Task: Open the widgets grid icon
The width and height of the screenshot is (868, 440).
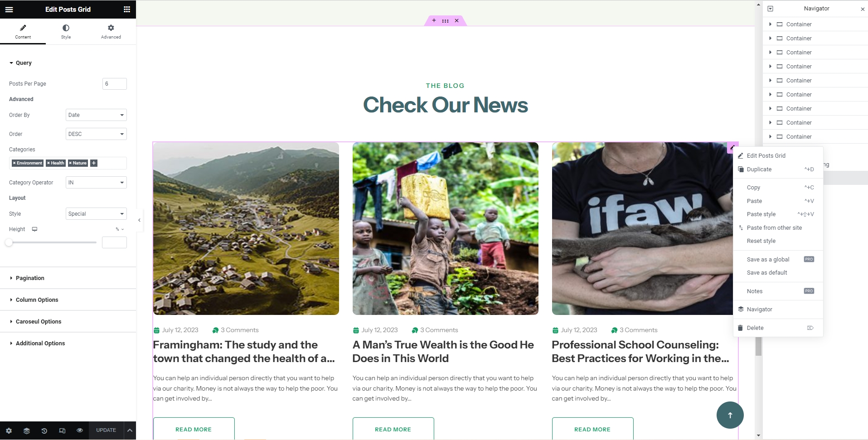Action: (127, 9)
